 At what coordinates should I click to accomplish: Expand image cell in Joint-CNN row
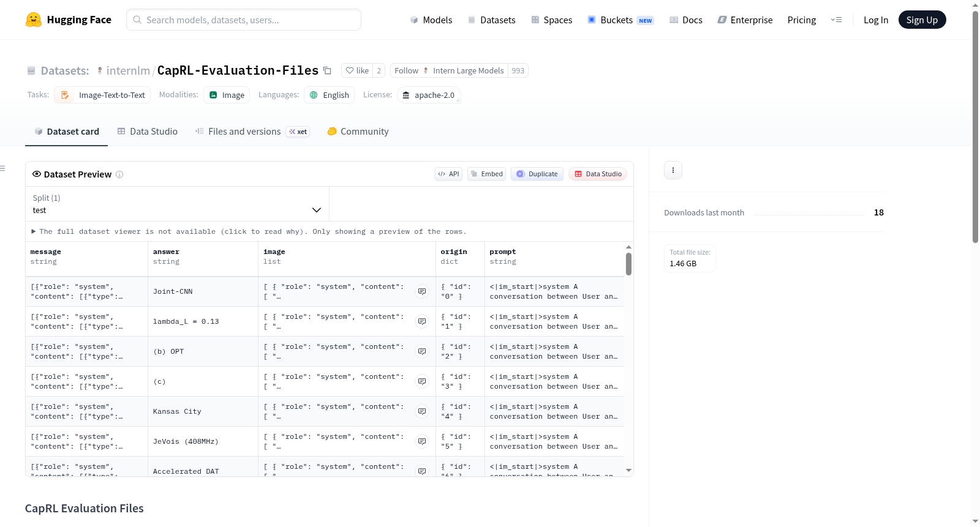pyautogui.click(x=422, y=291)
